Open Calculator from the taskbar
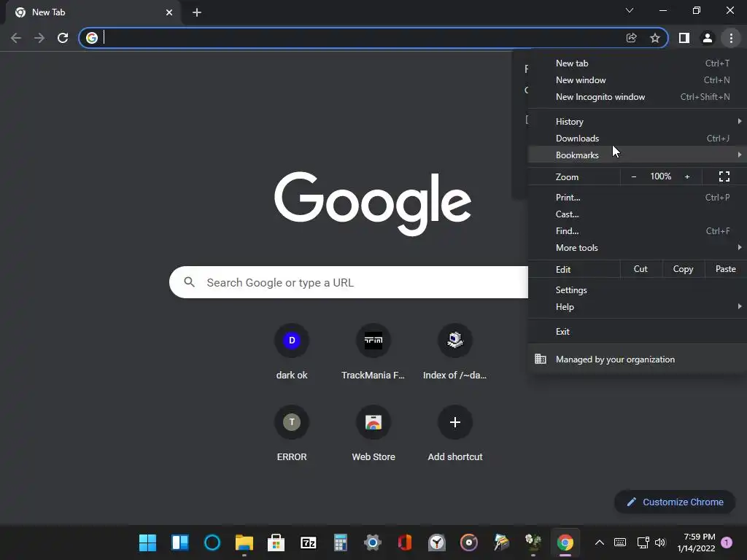The height and width of the screenshot is (560, 747). coord(340,542)
